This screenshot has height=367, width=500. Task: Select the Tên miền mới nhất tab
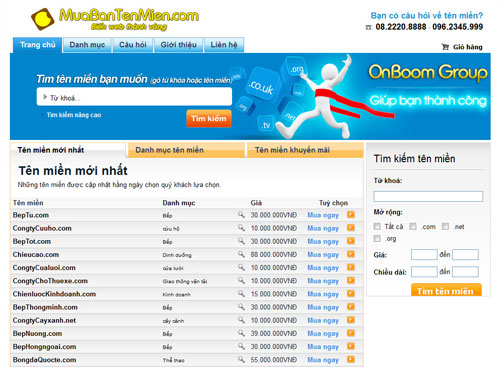(68, 150)
